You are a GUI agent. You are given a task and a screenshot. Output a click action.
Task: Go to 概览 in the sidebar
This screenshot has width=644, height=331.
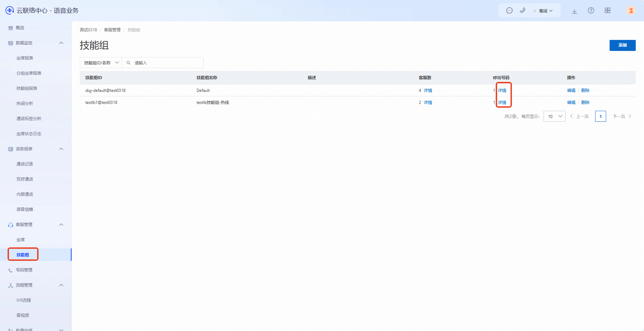point(20,28)
